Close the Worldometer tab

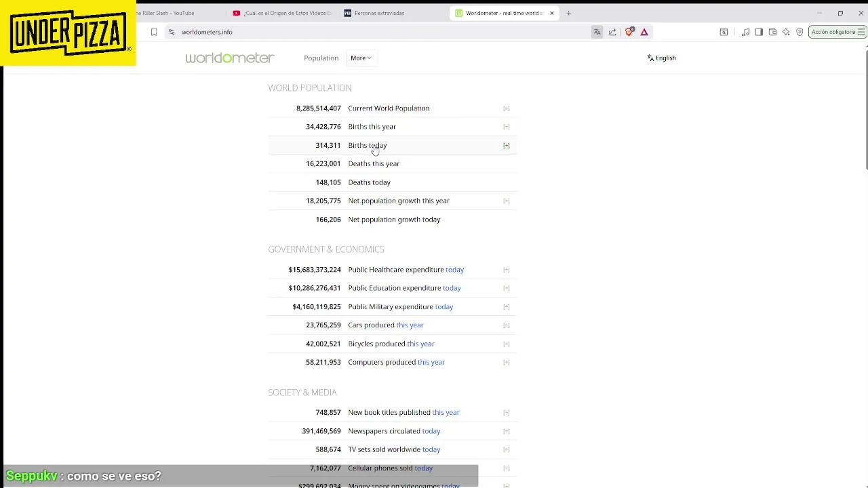click(x=551, y=13)
